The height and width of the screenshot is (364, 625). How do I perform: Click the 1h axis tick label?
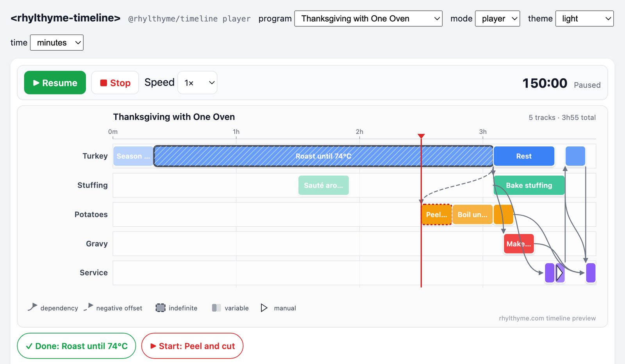[236, 132]
